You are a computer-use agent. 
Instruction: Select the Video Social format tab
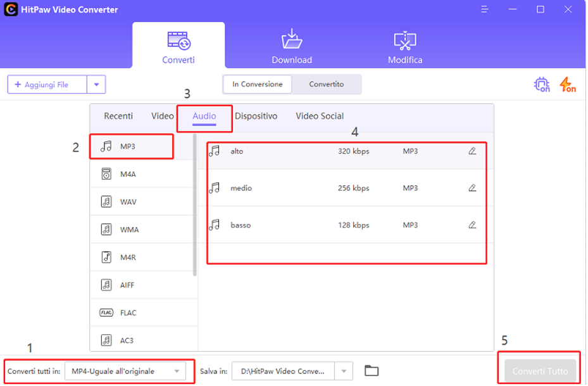[x=320, y=116]
